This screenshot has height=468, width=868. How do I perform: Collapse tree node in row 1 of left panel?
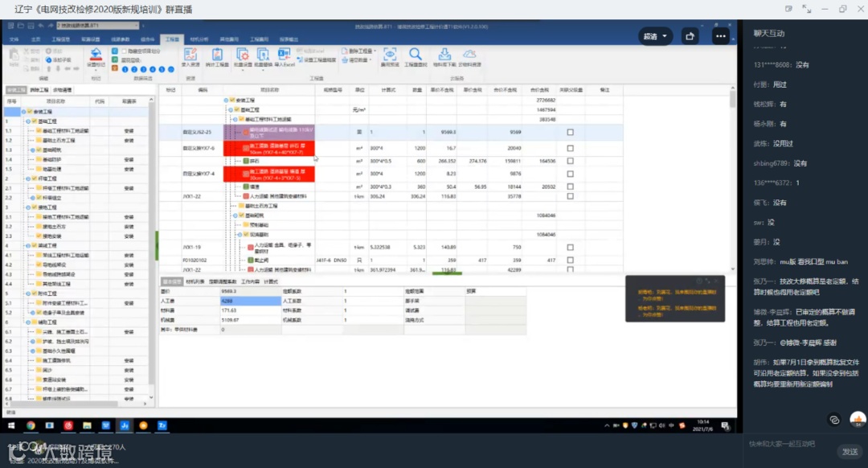[28, 121]
